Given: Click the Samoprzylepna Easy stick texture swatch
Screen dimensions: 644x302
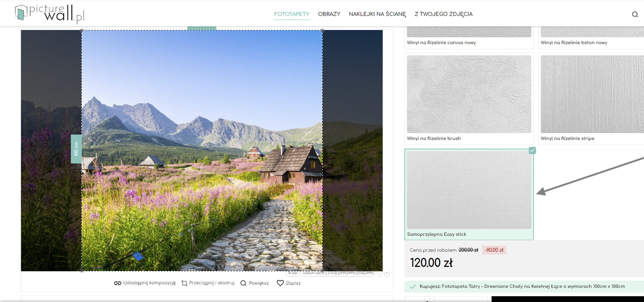Looking at the screenshot, I should pos(469,190).
